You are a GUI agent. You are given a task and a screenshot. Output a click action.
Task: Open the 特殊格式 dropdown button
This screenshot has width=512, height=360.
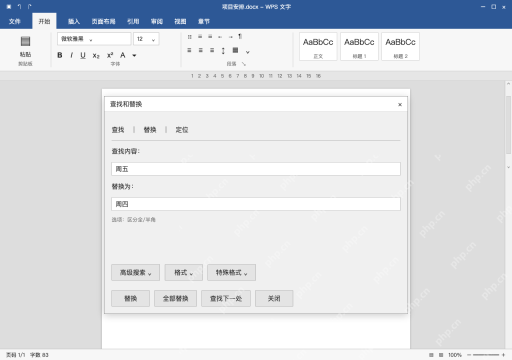(231, 273)
